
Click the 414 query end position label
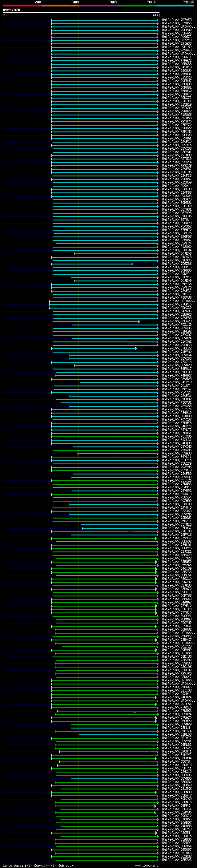click(x=155, y=15)
